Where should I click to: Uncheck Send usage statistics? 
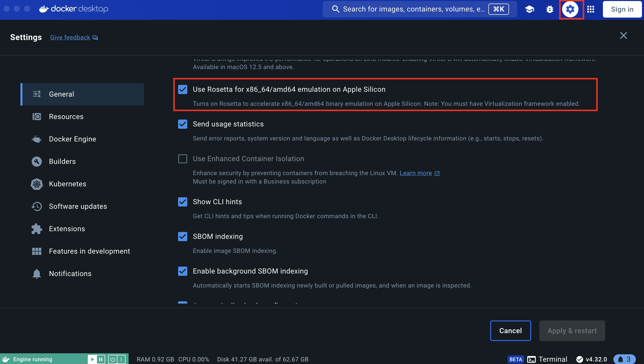coord(182,124)
